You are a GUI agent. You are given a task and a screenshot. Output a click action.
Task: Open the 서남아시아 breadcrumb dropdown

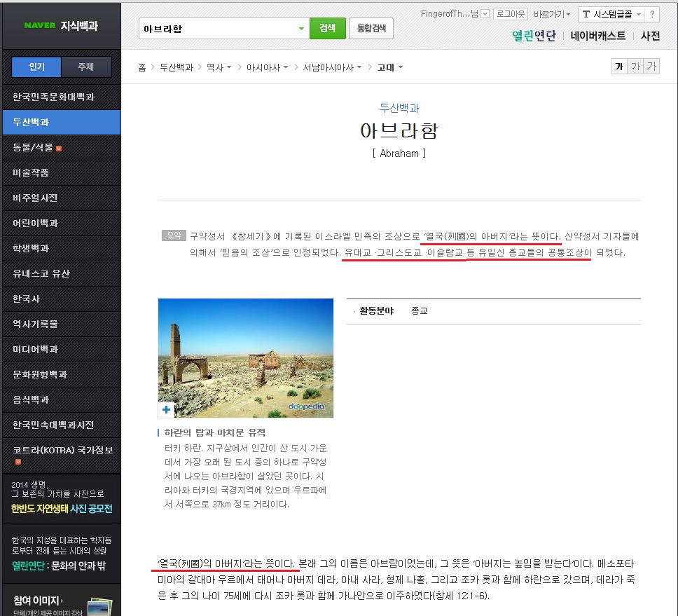332,67
